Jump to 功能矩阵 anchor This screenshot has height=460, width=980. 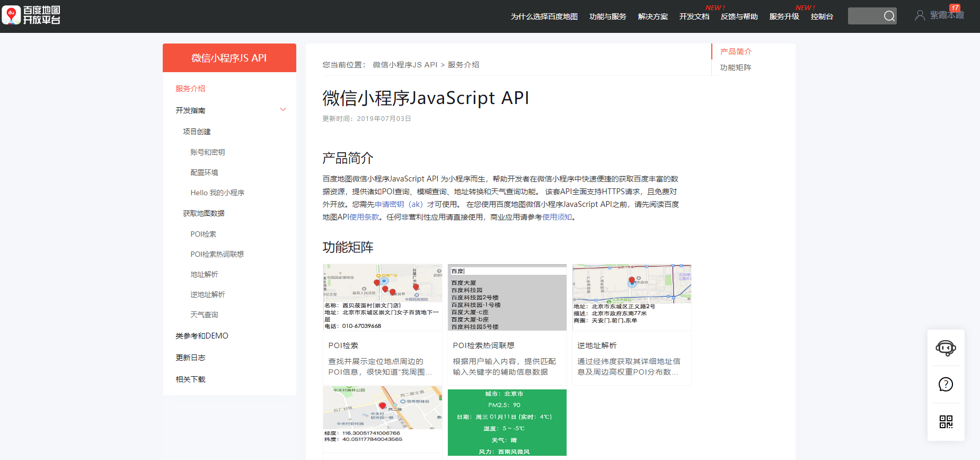(736, 67)
